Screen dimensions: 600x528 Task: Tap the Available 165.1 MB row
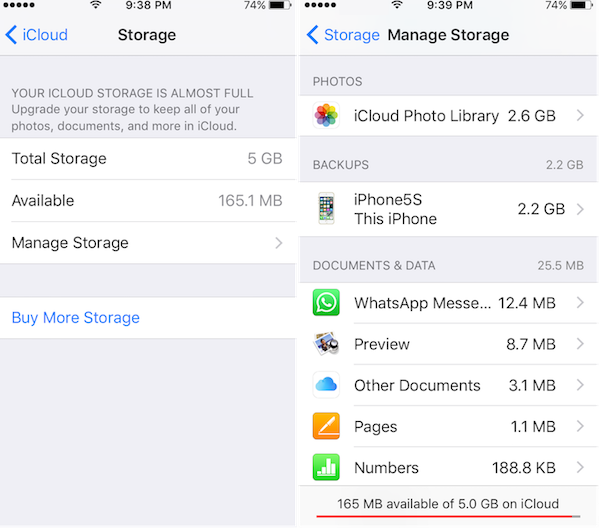point(148,200)
